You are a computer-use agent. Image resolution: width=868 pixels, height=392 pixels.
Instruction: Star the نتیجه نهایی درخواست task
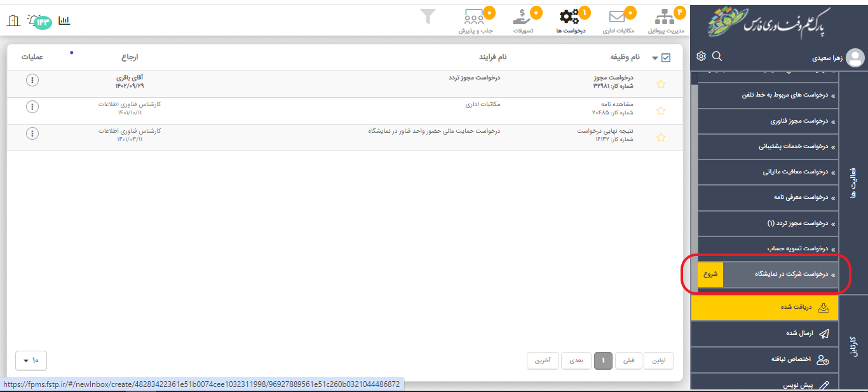661,137
